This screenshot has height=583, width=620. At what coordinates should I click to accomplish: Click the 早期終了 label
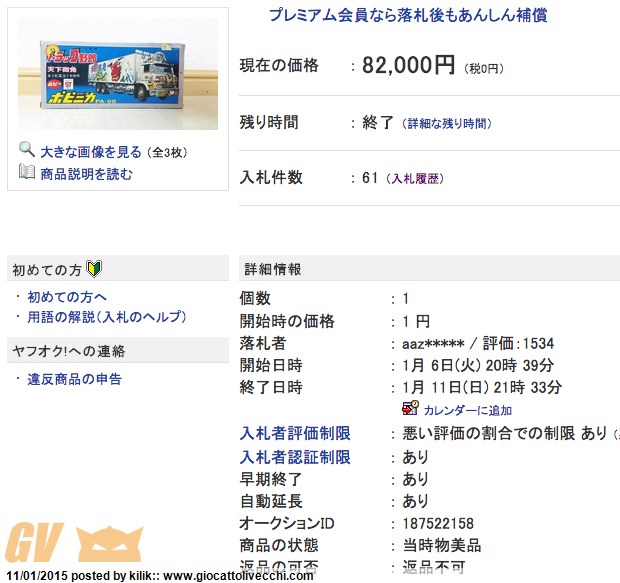271,479
